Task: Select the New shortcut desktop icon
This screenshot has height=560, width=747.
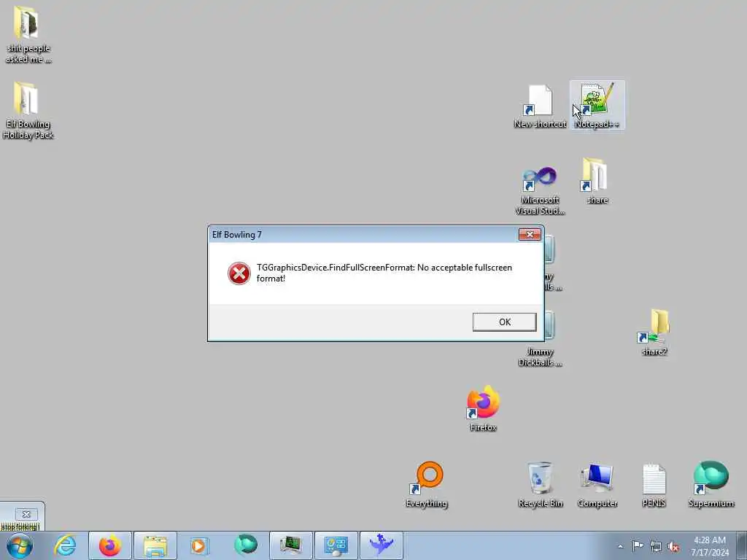Action: (540, 106)
